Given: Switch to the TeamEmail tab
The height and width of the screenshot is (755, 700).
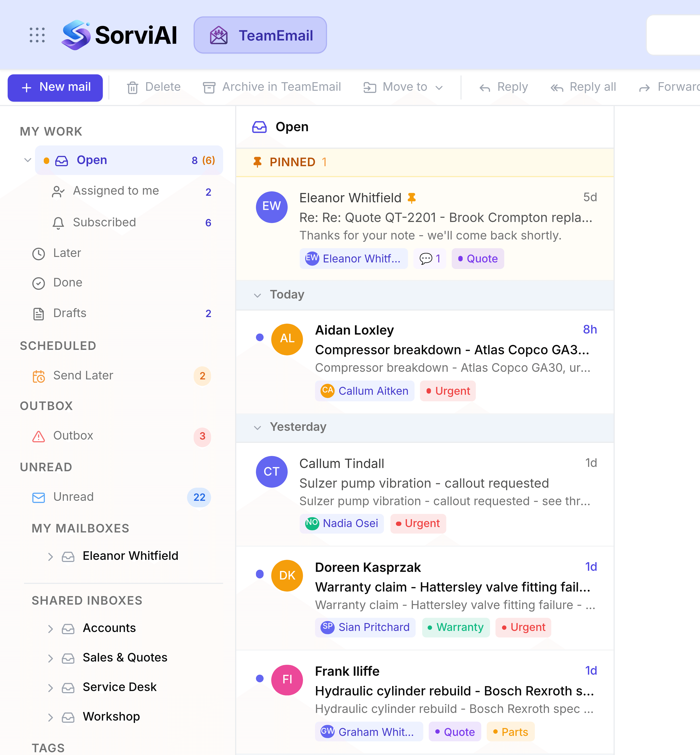Looking at the screenshot, I should tap(260, 35).
